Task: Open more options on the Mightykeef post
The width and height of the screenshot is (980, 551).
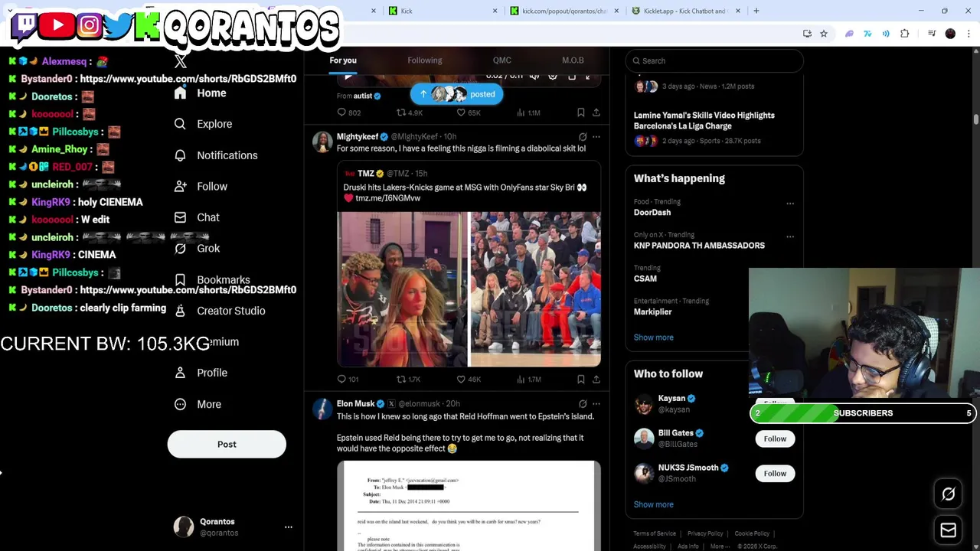Action: pos(596,137)
